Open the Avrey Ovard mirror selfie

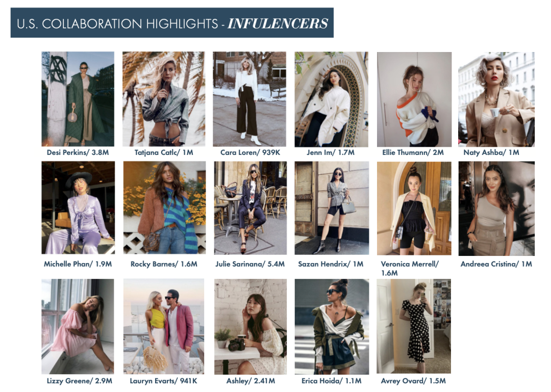point(414,326)
